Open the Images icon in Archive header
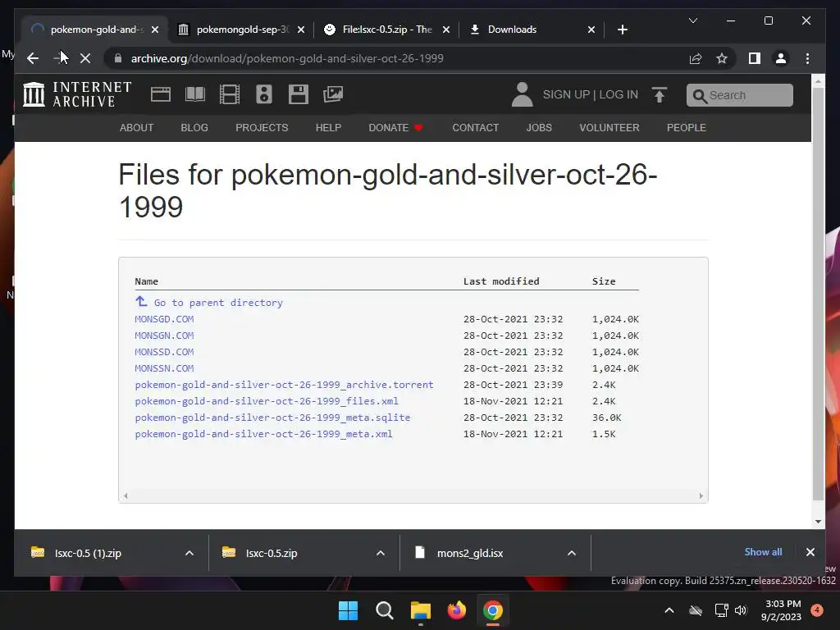The height and width of the screenshot is (630, 840). (x=333, y=94)
